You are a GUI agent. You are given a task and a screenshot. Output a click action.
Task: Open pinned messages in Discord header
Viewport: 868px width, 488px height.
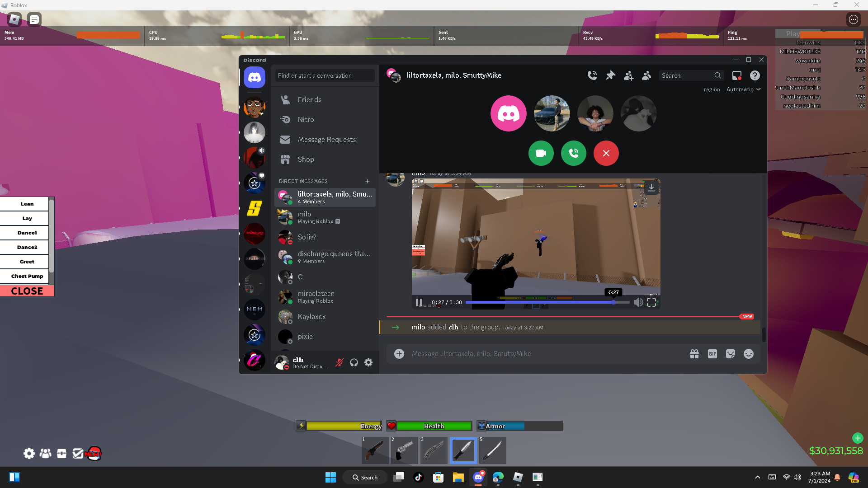tap(610, 75)
